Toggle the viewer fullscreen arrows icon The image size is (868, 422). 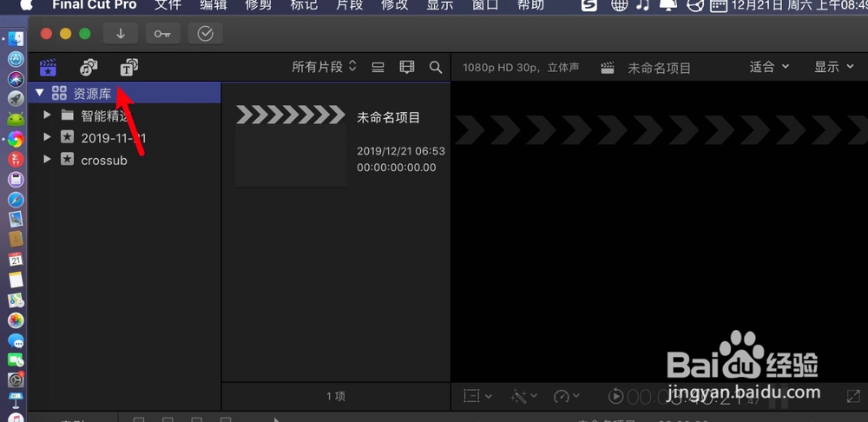(x=852, y=396)
